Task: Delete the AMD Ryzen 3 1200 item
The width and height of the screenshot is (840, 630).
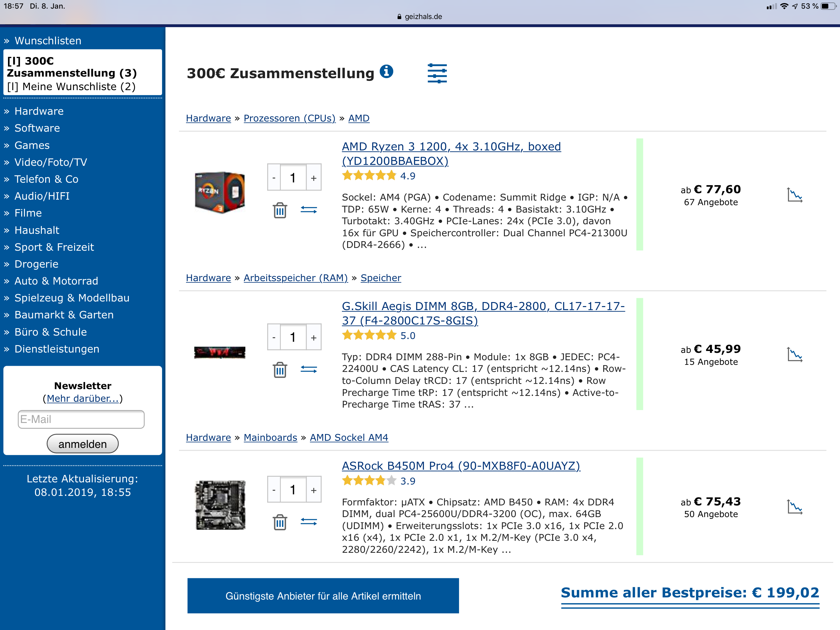Action: (x=280, y=210)
